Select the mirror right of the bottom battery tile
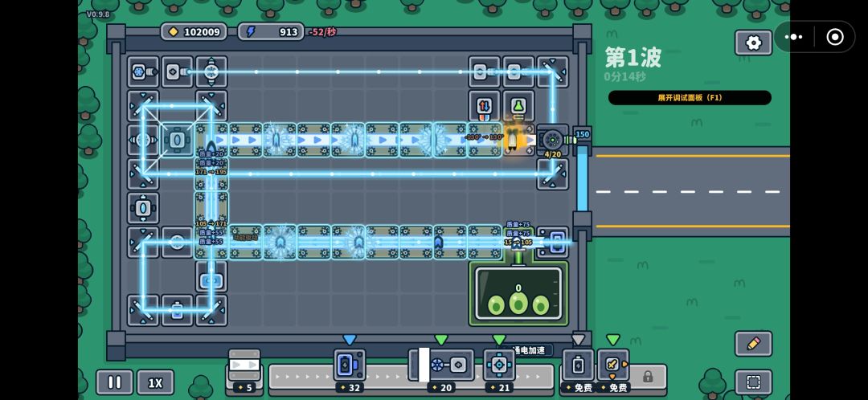This screenshot has width=868, height=400. pyautogui.click(x=211, y=310)
